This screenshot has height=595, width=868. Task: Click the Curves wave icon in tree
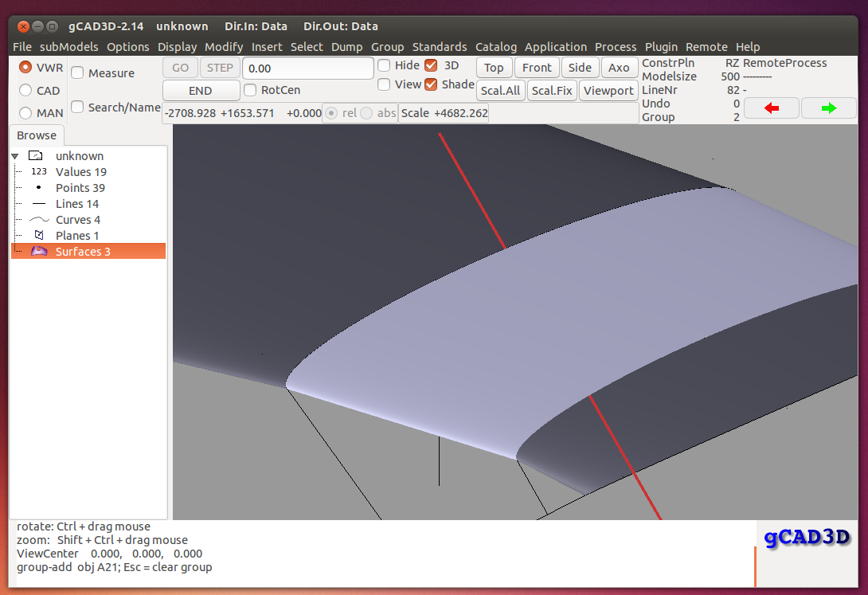[x=39, y=220]
